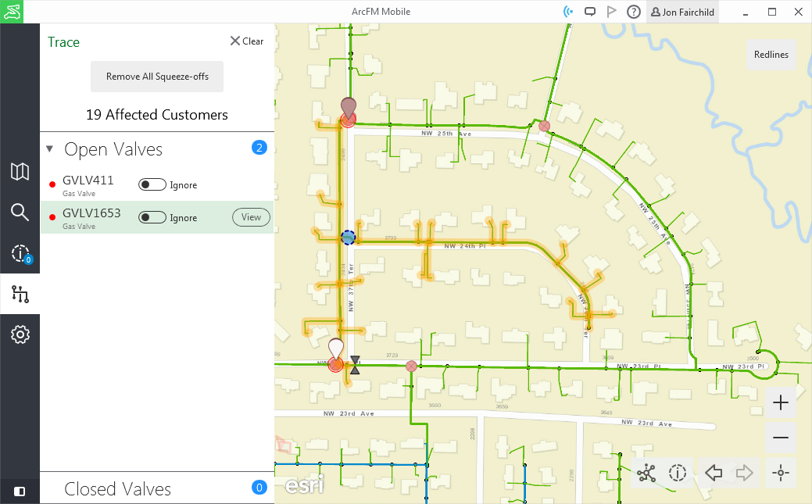Zoom out with the minus button
812x504 pixels.
tap(781, 438)
